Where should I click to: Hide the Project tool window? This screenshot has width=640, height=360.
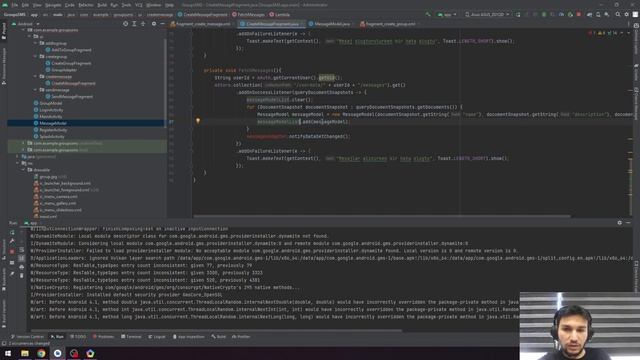pos(162,24)
